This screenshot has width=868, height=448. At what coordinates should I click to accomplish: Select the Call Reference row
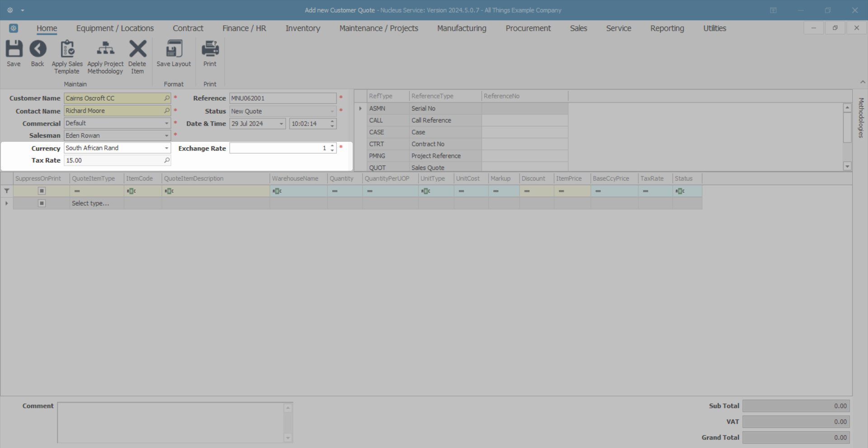coord(467,120)
